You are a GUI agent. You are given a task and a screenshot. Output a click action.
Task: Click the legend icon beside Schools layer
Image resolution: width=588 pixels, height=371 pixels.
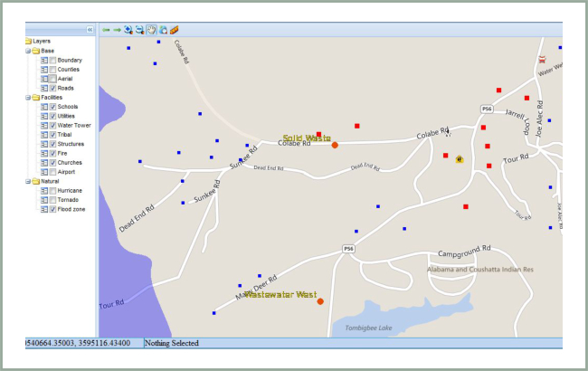tap(43, 107)
